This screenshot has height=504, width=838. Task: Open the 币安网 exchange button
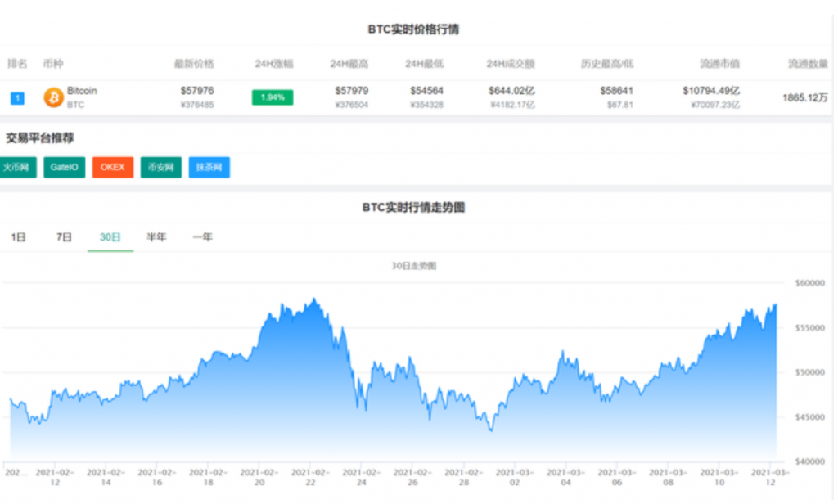pos(160,168)
